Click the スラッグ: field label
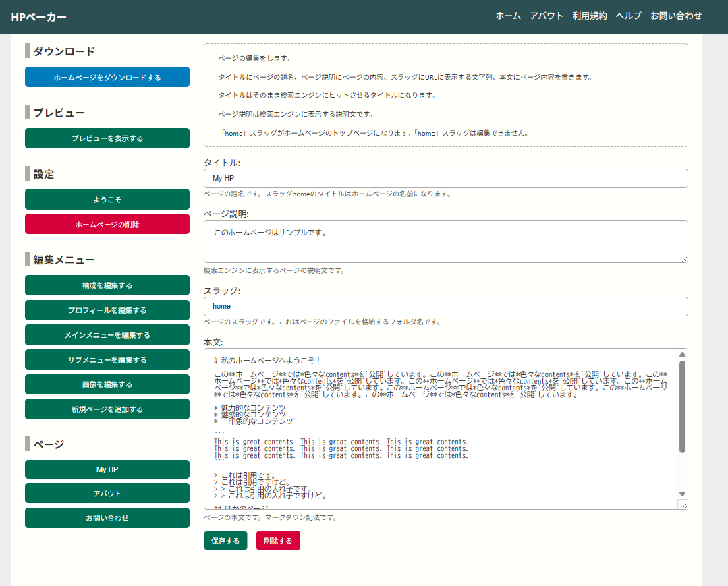Viewport: 728px width, 586px height. point(222,291)
